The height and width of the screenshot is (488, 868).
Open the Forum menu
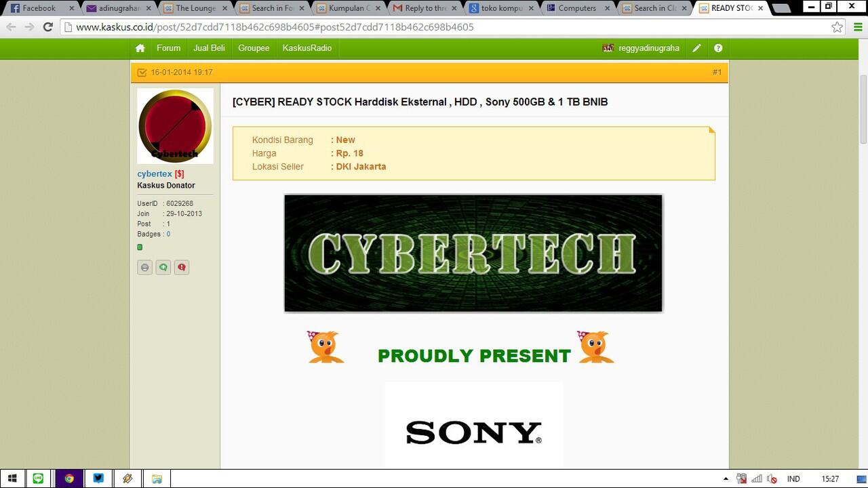click(x=168, y=48)
